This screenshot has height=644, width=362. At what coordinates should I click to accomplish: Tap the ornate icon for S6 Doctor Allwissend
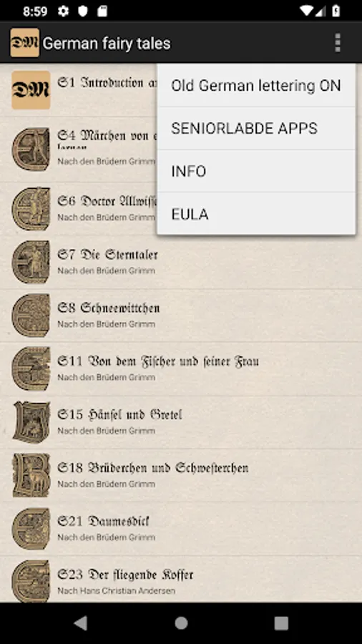(31, 209)
